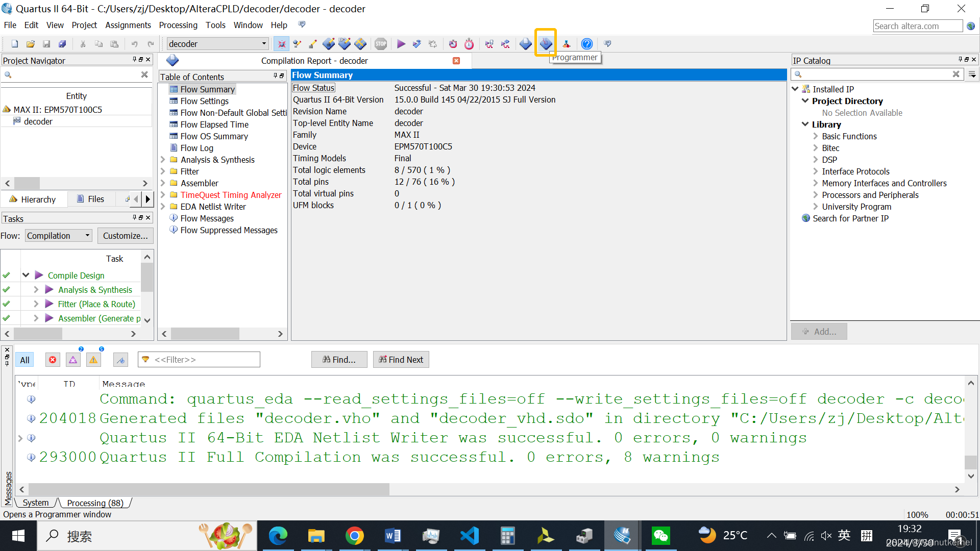Screen dimensions: 980x551
Task: Toggle the warning messages filter button
Action: [93, 360]
